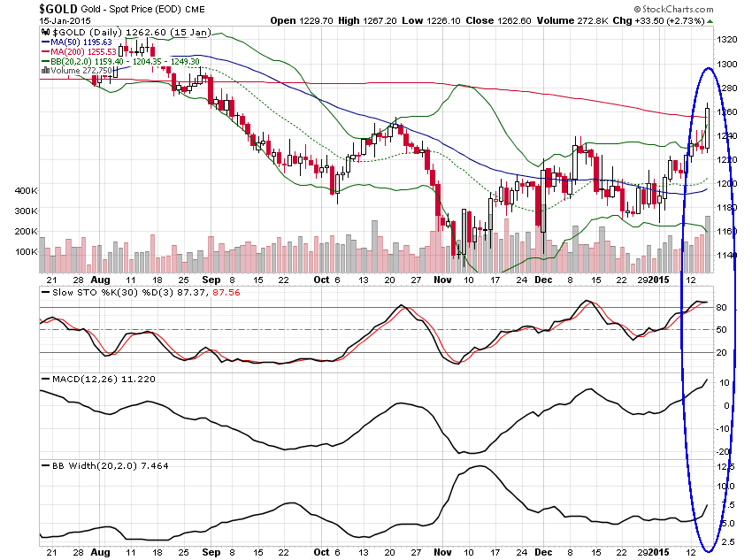Click the 'Chg +33.50 (+2.73%)' value
This screenshot has width=752, height=560.
tap(659, 20)
